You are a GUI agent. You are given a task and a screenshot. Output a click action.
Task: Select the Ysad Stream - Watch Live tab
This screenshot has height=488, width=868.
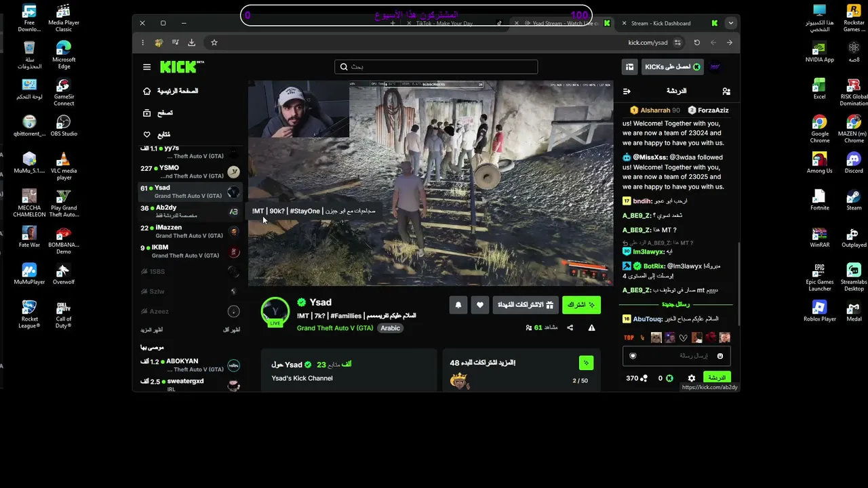(x=563, y=23)
